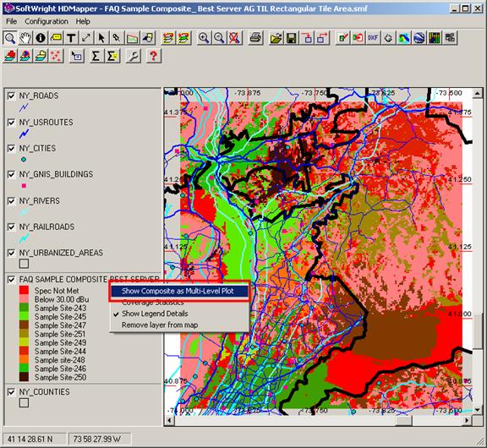Toggle the NY_GNIS_BUILDINGS layer checkbox

(12, 174)
